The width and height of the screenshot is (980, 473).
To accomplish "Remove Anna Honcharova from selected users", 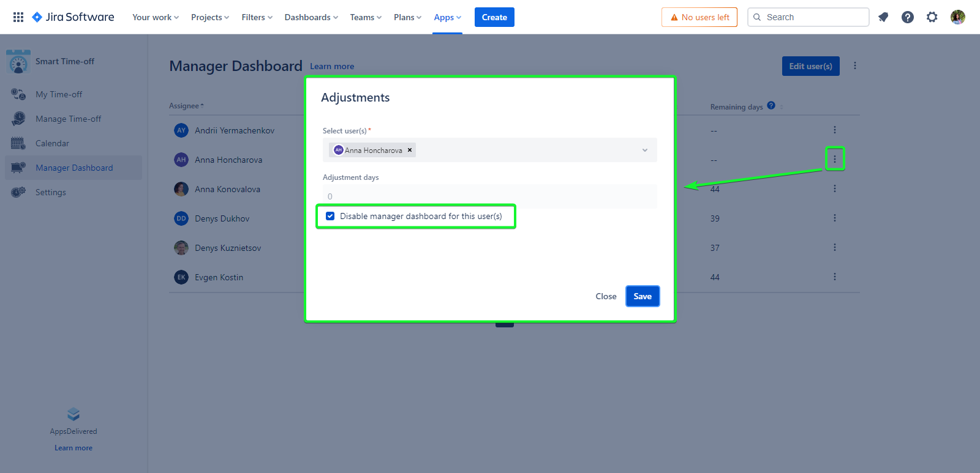I will (x=410, y=150).
